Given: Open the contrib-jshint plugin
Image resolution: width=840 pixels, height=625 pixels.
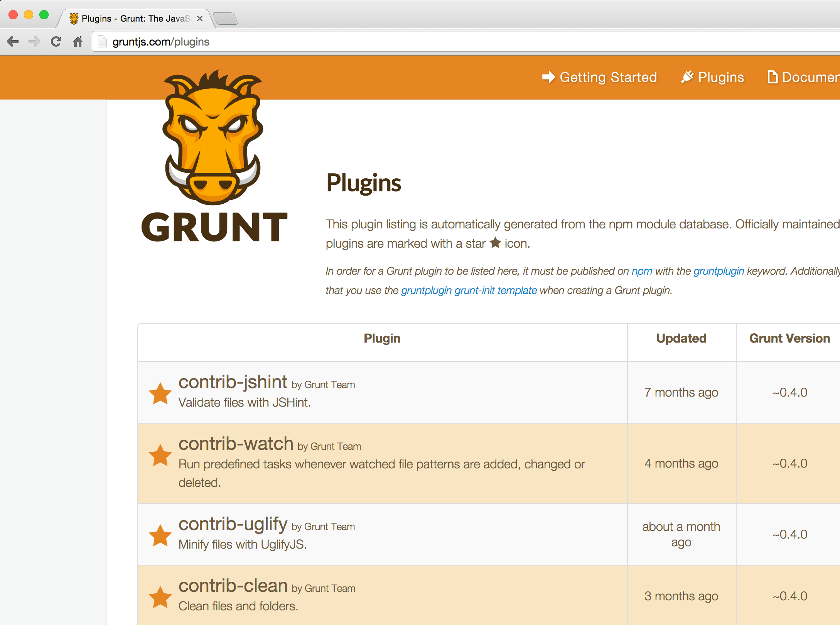Looking at the screenshot, I should pos(233,382).
